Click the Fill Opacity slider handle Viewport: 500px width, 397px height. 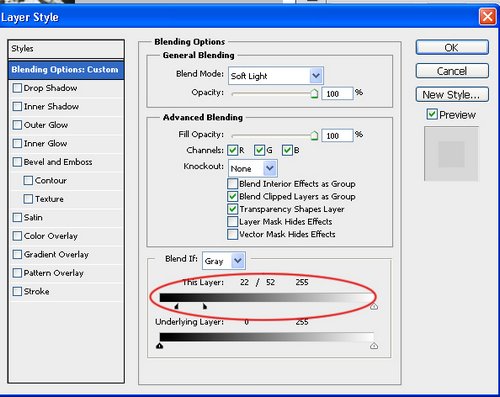(314, 136)
